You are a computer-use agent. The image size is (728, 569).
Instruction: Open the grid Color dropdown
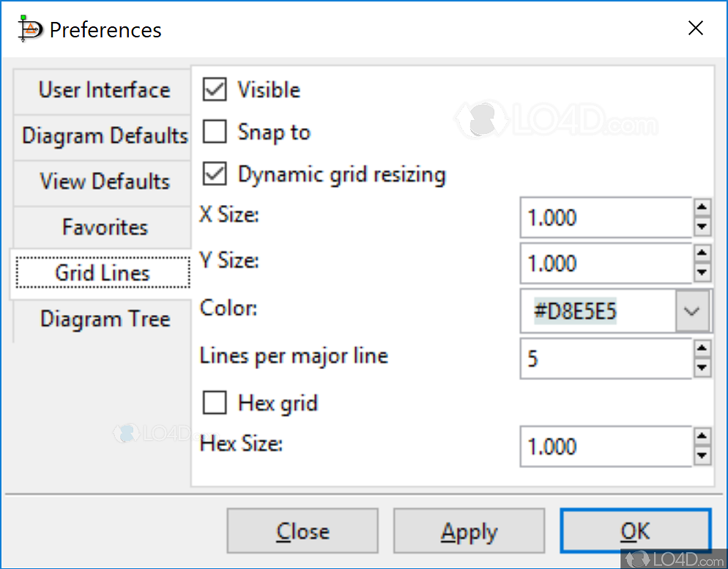pos(691,310)
